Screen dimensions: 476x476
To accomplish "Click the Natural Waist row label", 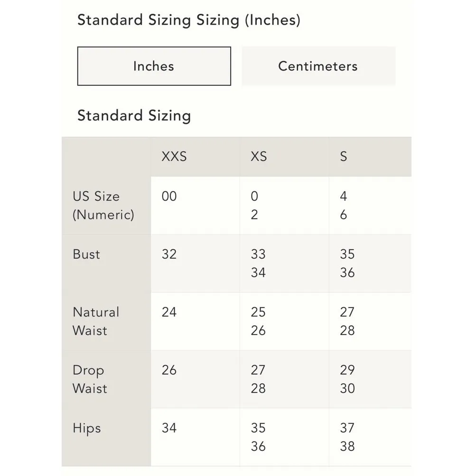I will pos(95,321).
